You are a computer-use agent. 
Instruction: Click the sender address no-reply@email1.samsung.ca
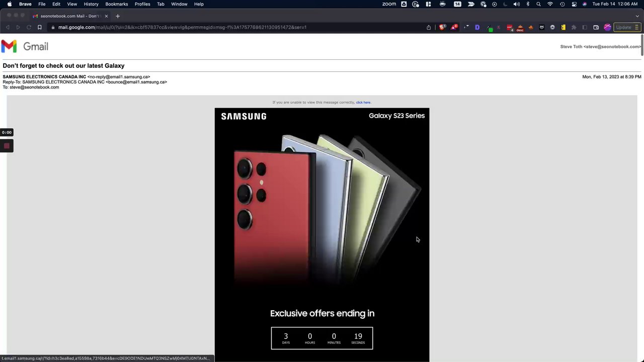click(119, 77)
